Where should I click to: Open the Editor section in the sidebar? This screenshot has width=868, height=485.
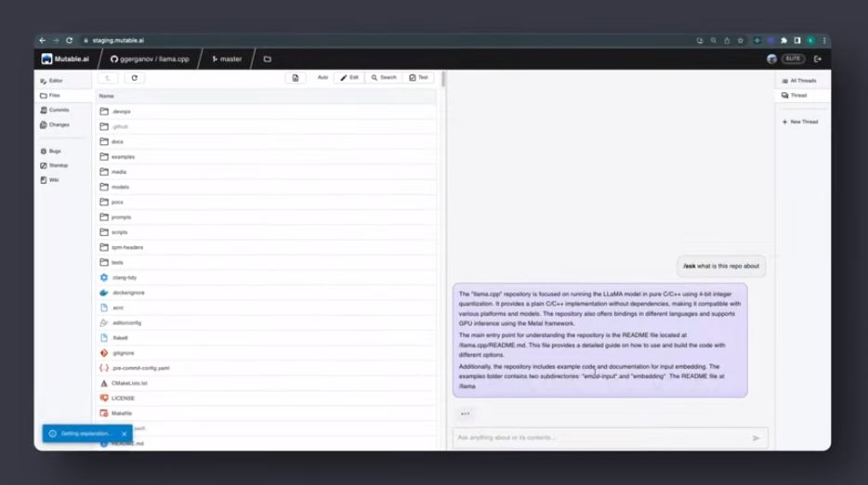(51, 81)
